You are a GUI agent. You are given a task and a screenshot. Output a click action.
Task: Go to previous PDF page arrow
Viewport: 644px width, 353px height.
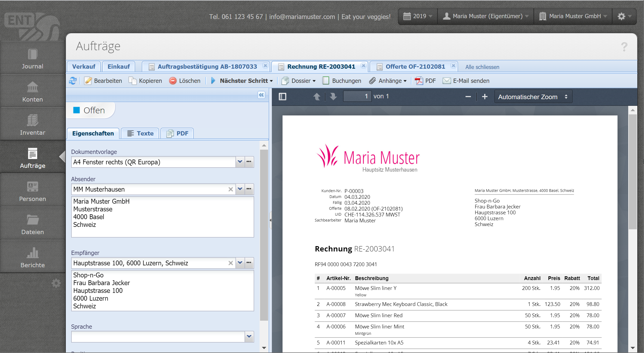[317, 96]
